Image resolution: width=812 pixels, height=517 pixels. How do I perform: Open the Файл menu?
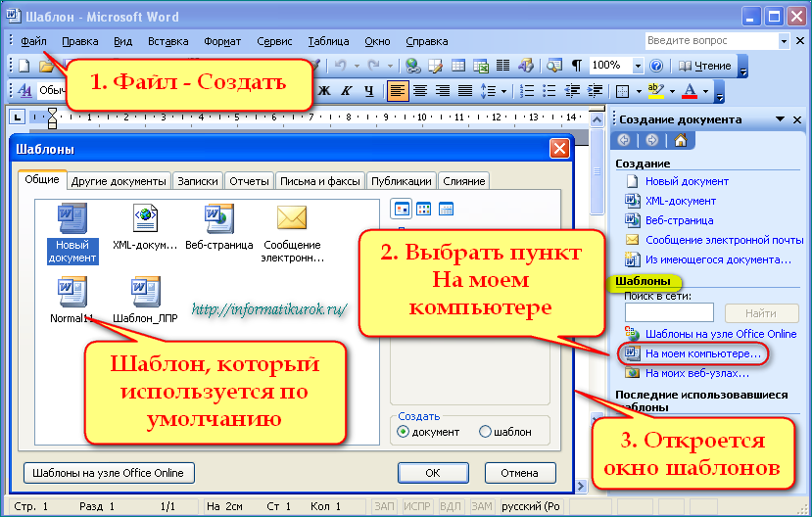coord(33,41)
